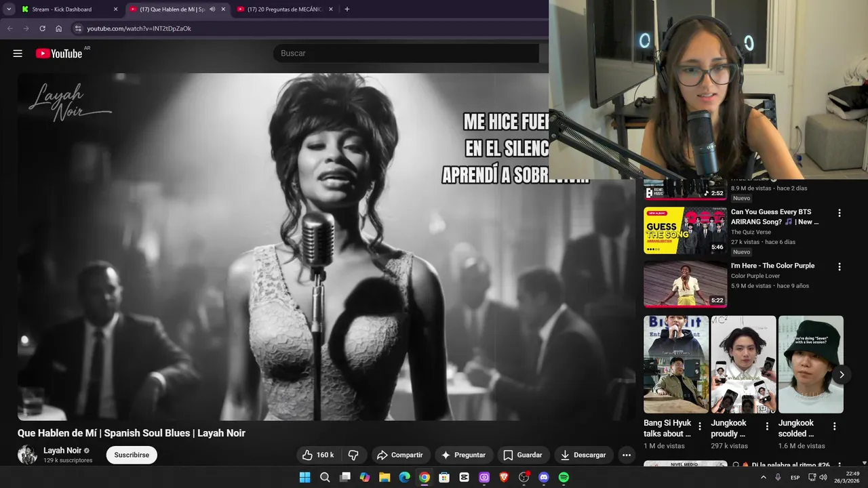The image size is (868, 488).
Task: Open File Explorer from the taskbar
Action: [384, 477]
